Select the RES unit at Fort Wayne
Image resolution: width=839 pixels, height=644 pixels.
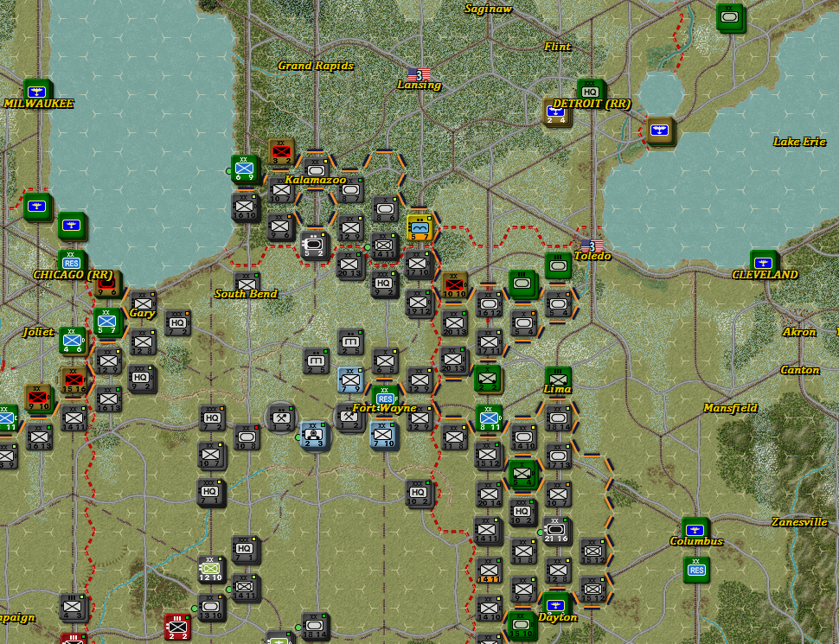385,399
